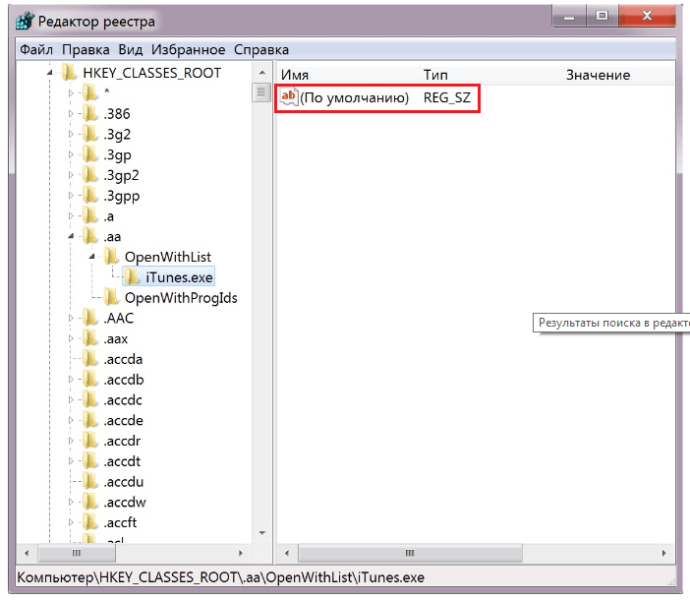Collapse the HKEY_CLASSES_ROOT branch
The height and width of the screenshot is (601, 690).
coord(49,74)
